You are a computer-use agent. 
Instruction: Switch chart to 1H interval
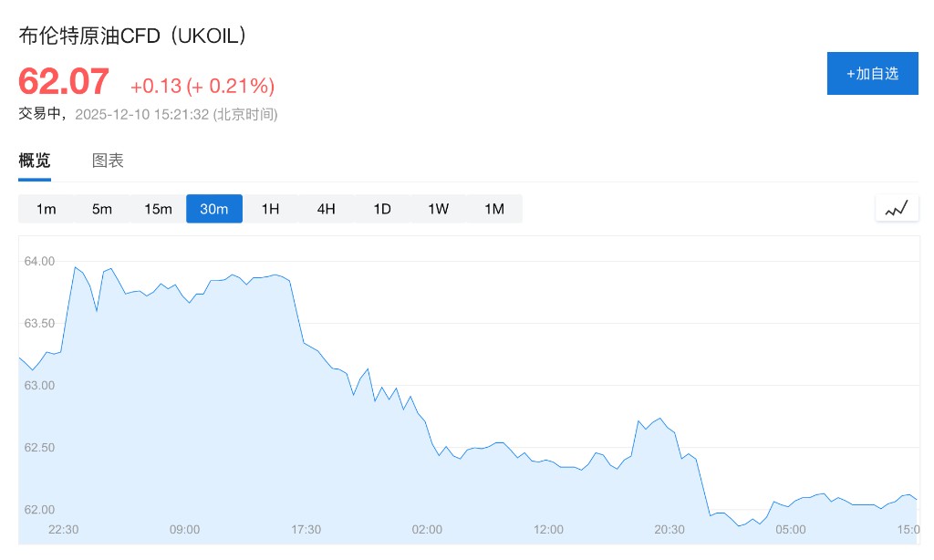[x=270, y=209]
